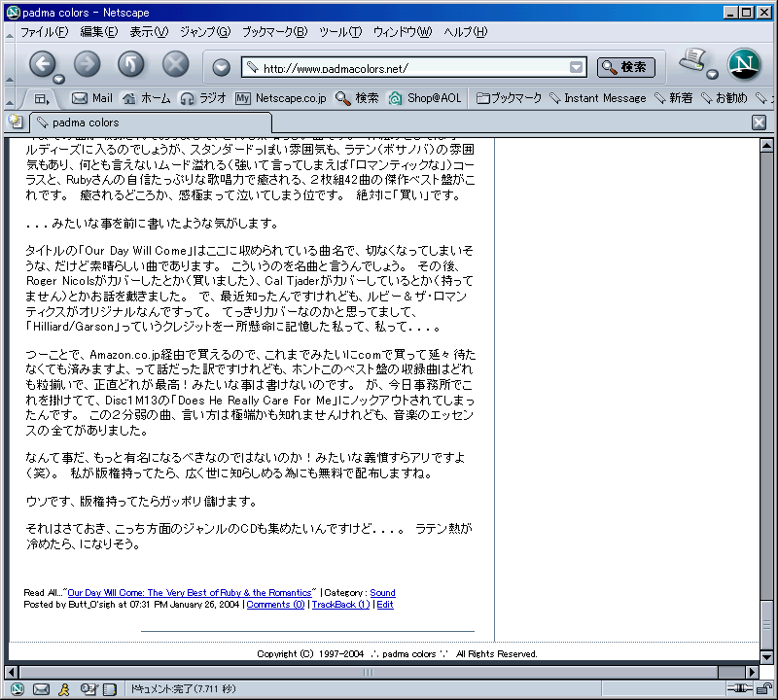Click the Edit link under the post
This screenshot has width=778, height=700.
point(385,605)
